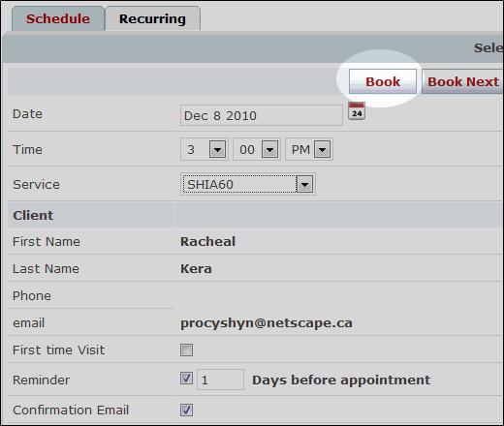Expand the AM/PM dropdown
This screenshot has width=504, height=426.
pos(309,149)
